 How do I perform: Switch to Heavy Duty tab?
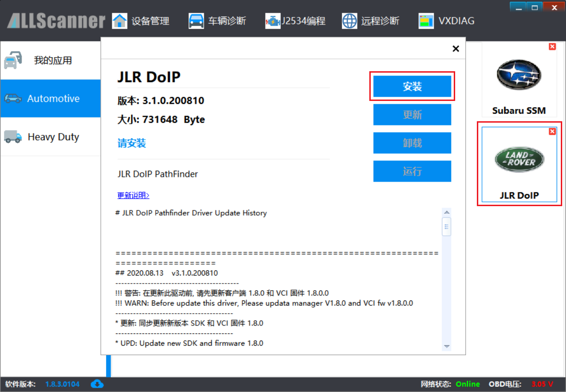point(50,137)
